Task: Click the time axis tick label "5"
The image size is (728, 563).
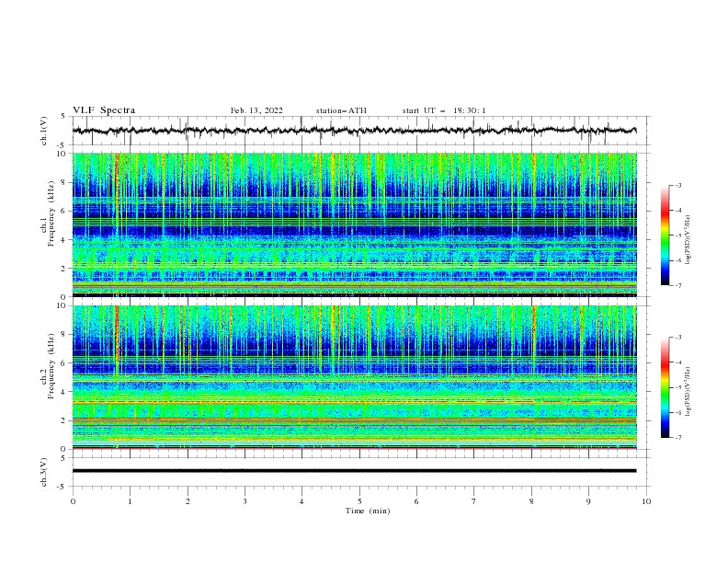Action: tap(359, 501)
